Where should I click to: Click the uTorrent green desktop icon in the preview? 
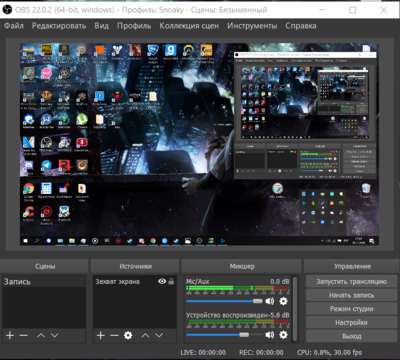tap(82, 119)
